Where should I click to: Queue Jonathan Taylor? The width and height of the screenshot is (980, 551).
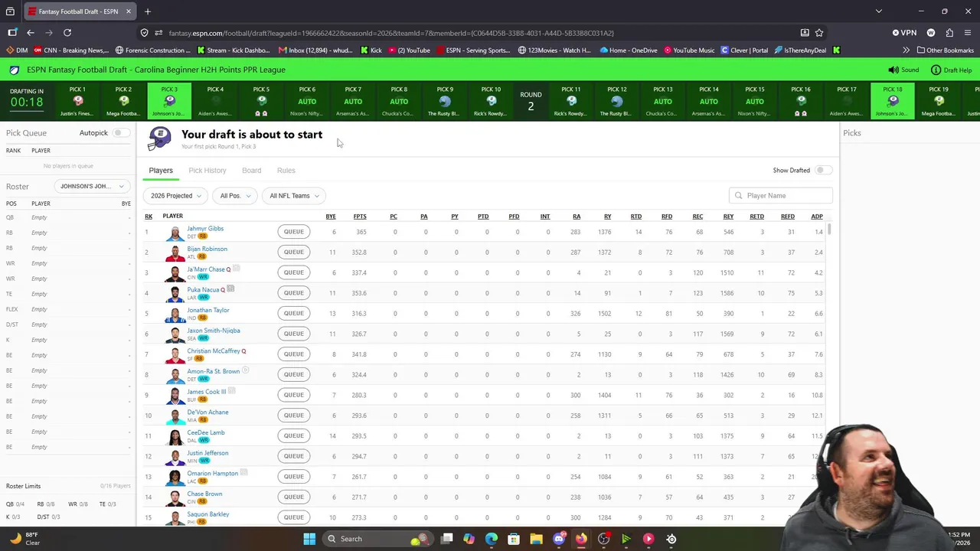(294, 313)
